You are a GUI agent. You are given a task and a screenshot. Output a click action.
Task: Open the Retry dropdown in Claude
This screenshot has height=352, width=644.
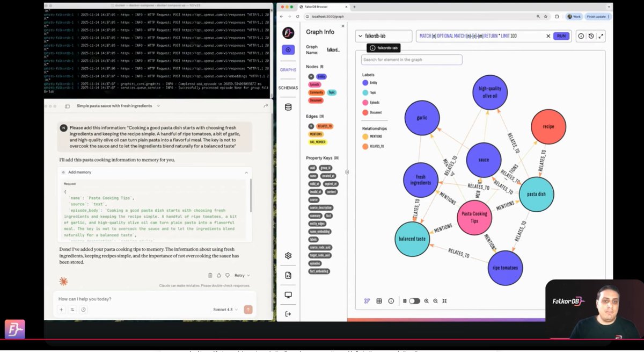point(242,275)
